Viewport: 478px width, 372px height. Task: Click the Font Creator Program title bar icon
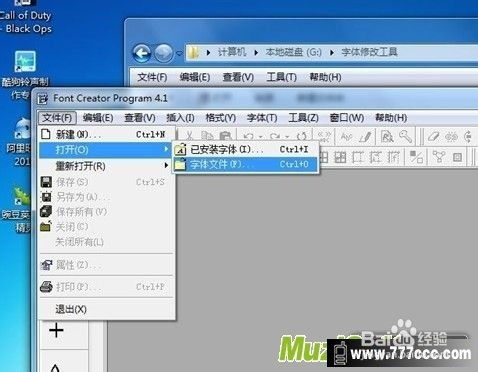point(42,99)
